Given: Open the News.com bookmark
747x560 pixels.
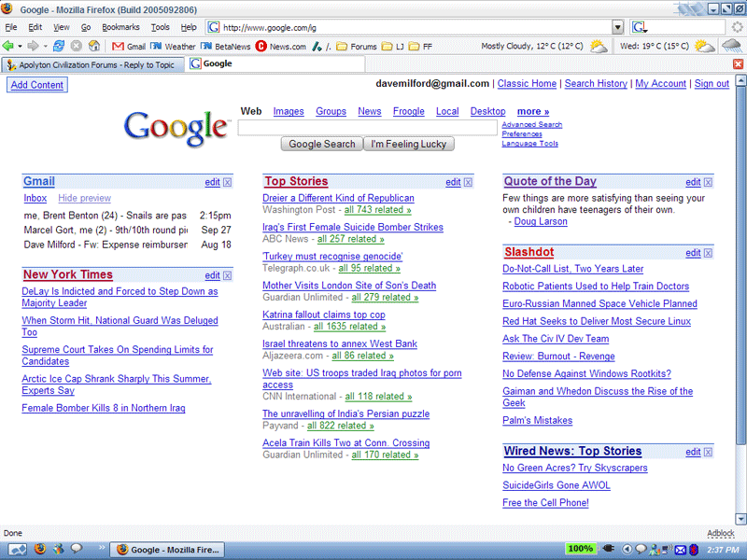Looking at the screenshot, I should pos(280,46).
